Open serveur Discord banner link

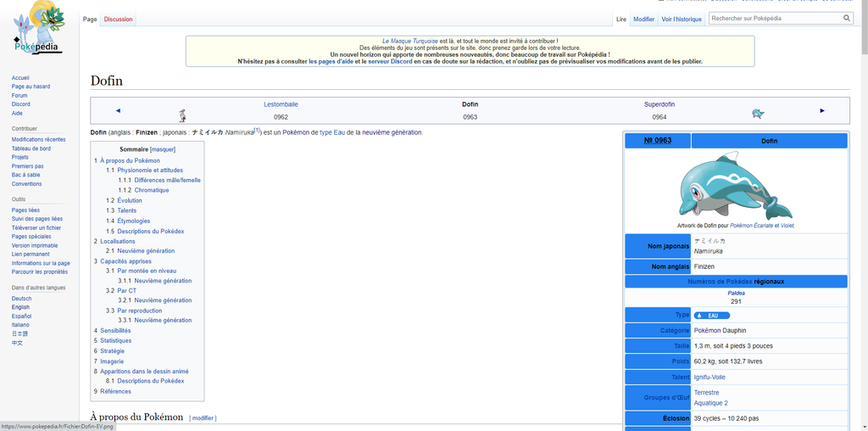(x=390, y=61)
